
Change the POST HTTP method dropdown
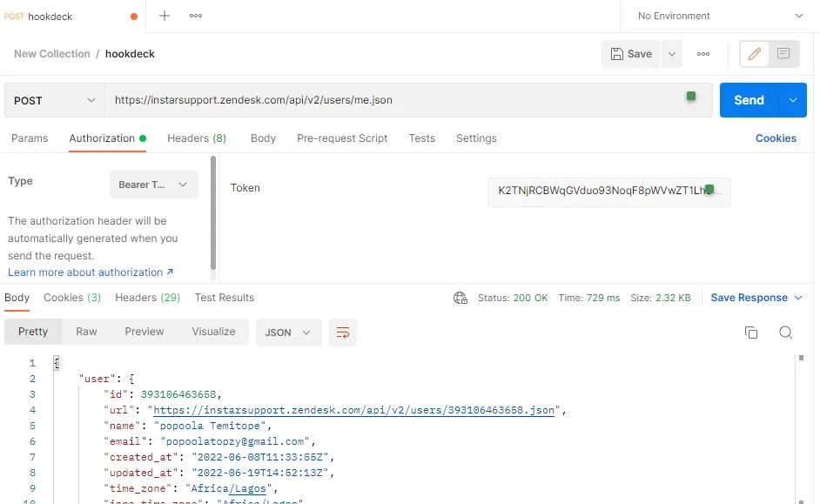coord(54,100)
